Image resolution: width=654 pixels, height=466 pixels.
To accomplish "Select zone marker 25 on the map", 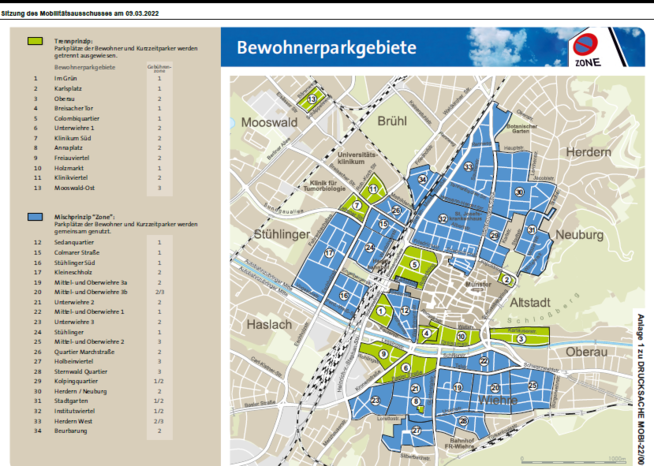I will pyautogui.click(x=532, y=385).
